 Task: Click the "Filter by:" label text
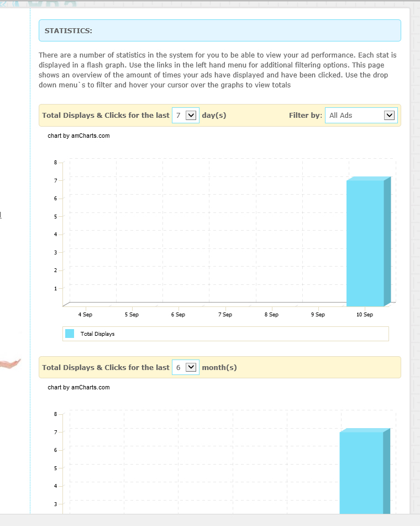[305, 116]
